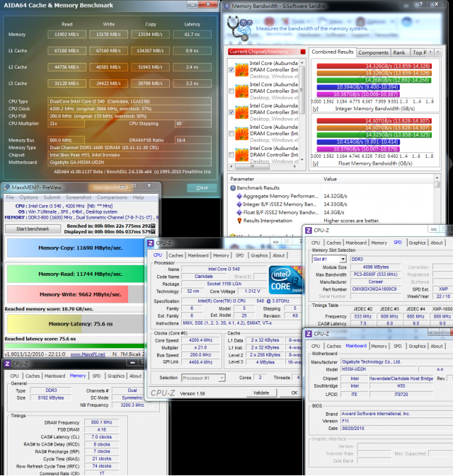This screenshot has width=453, height=476.
Task: Click first Intel Core DRAM Controller icon
Action: (242, 69)
